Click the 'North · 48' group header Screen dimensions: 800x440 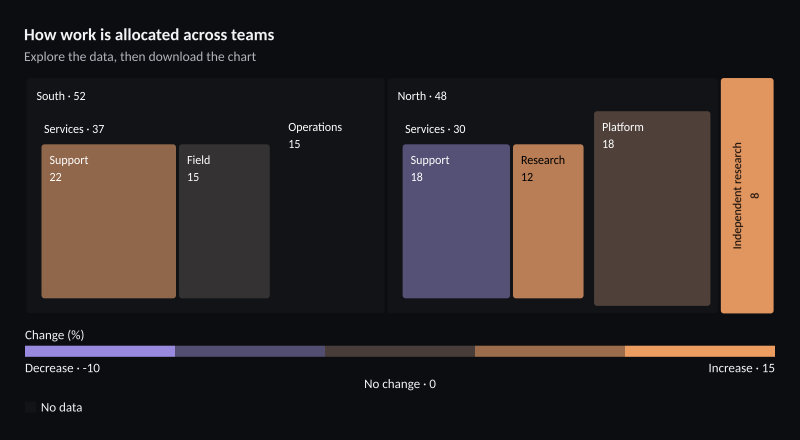click(422, 96)
